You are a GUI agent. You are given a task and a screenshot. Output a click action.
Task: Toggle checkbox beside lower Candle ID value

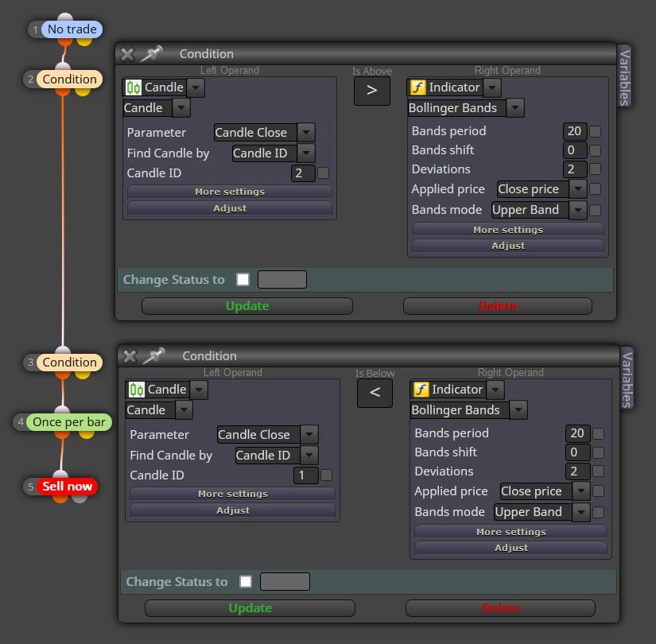(326, 475)
